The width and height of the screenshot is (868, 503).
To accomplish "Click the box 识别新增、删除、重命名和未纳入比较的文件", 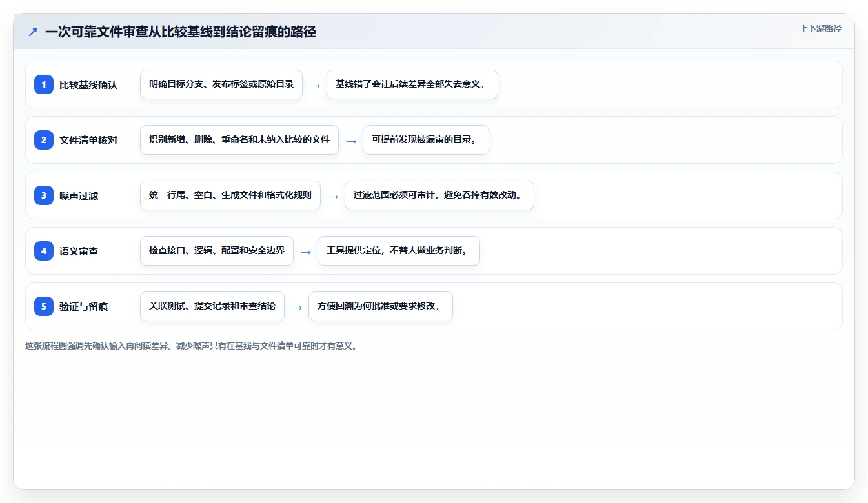I will (x=239, y=140).
